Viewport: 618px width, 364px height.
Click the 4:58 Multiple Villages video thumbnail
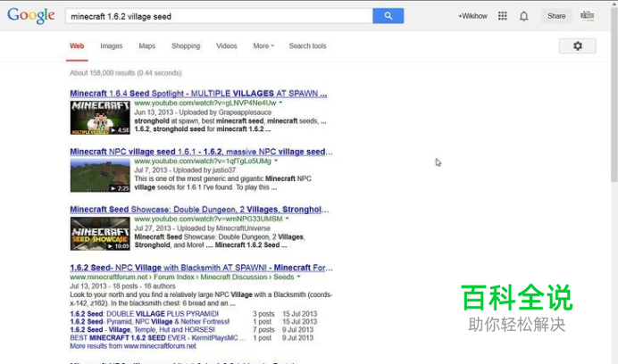tap(100, 118)
